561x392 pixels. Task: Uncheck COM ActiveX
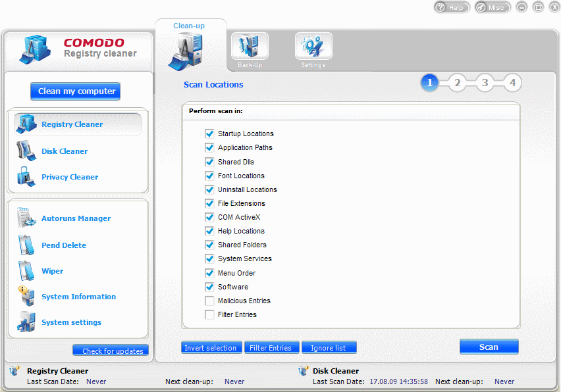[x=209, y=217]
